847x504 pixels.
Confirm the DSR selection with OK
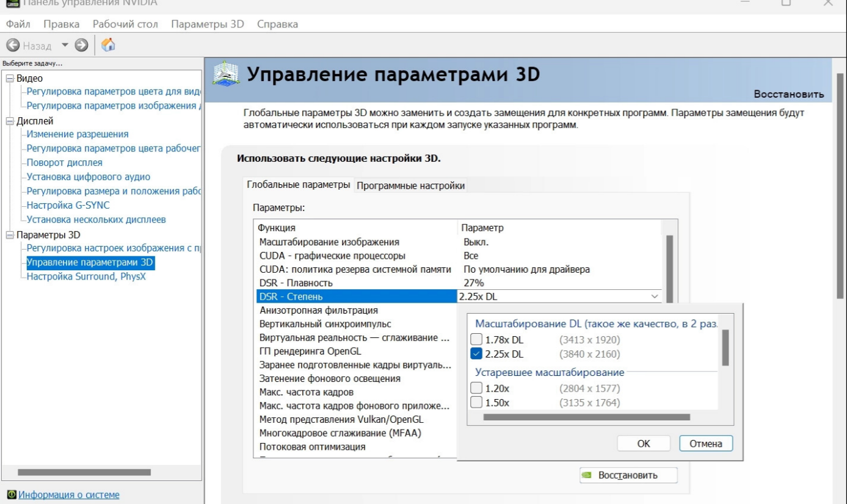pyautogui.click(x=644, y=444)
